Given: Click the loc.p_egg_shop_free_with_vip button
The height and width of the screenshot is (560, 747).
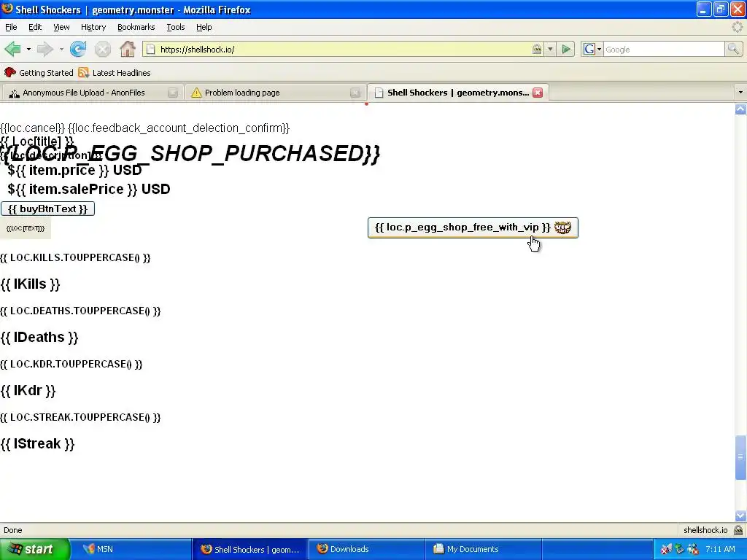Looking at the screenshot, I should click(x=473, y=227).
